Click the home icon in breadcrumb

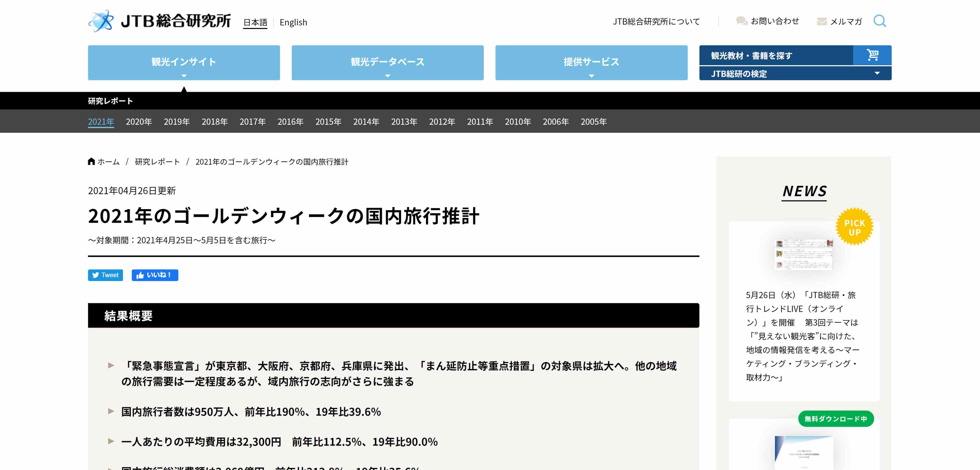(91, 161)
